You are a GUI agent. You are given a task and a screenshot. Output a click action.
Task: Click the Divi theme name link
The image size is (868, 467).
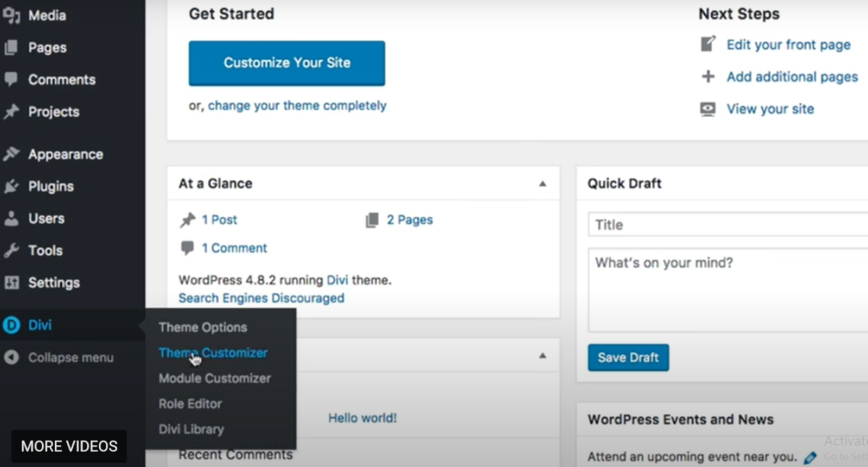point(337,280)
